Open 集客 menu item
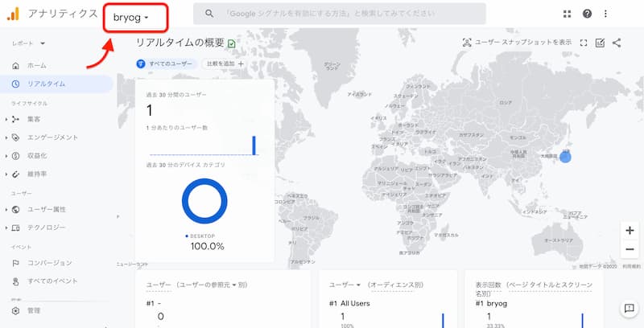Viewport: 644px width, 328px height. pos(34,119)
